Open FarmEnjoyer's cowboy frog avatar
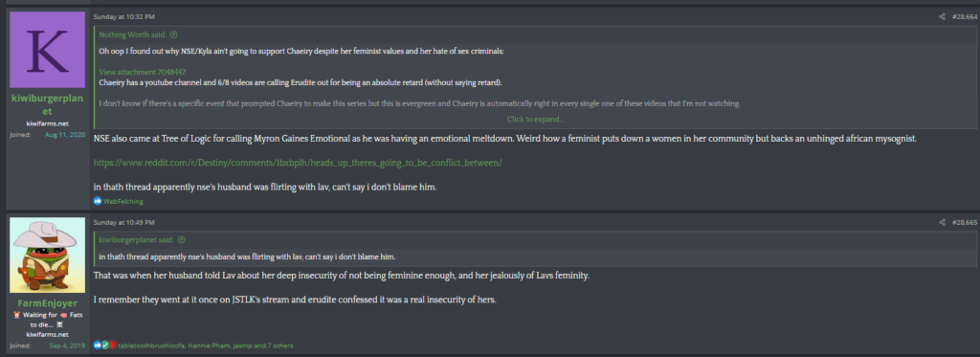The width and height of the screenshot is (980, 357). pos(48,256)
